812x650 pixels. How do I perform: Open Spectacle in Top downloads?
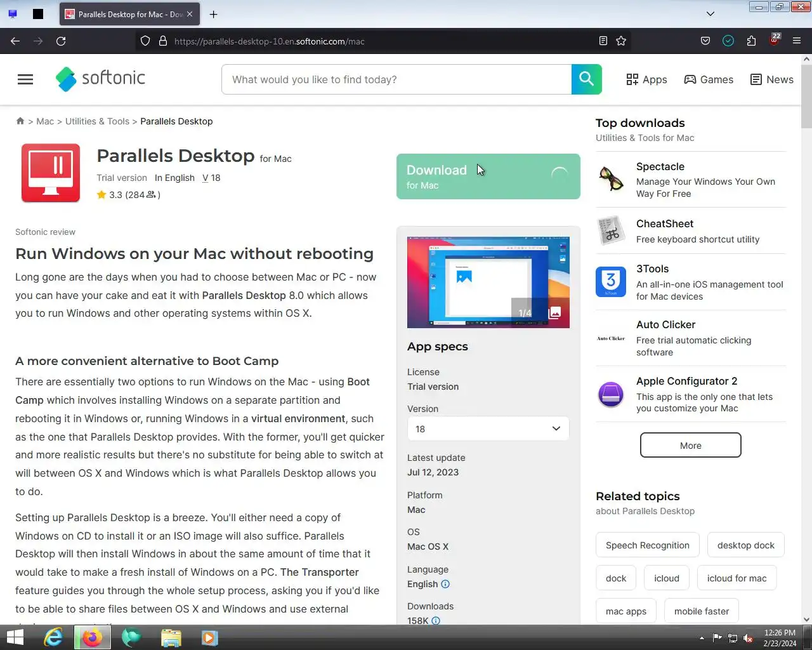660,166
